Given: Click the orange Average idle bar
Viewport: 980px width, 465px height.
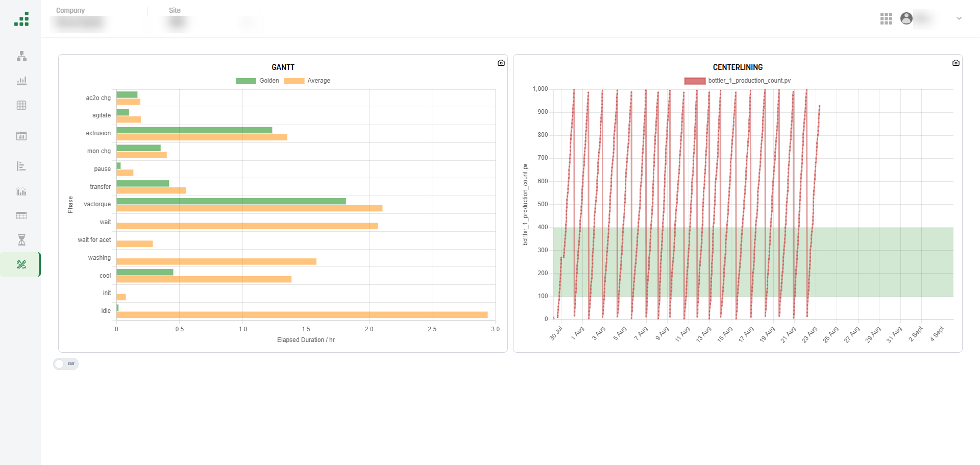Looking at the screenshot, I should [x=302, y=315].
